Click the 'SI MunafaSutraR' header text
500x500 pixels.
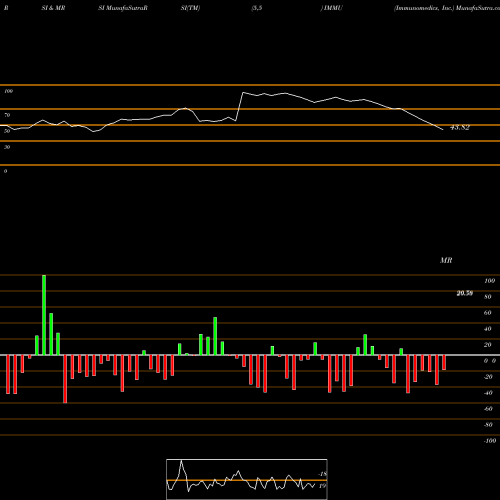(123, 8)
